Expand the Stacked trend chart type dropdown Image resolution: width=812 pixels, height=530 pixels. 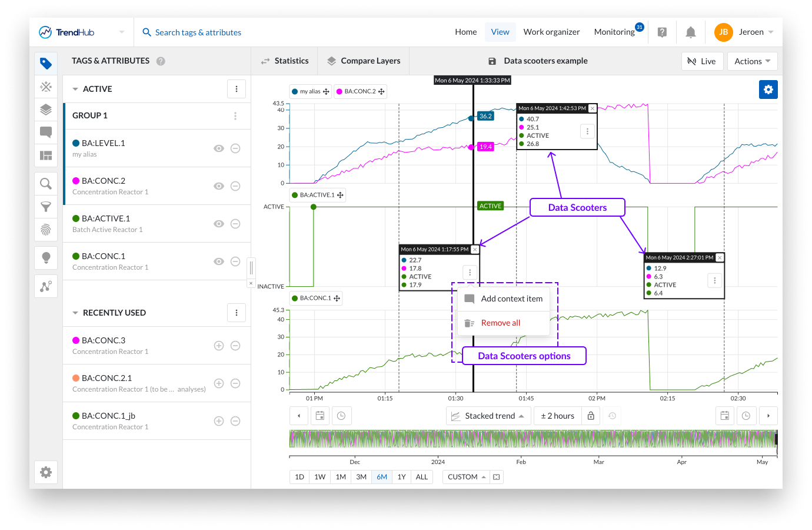488,416
